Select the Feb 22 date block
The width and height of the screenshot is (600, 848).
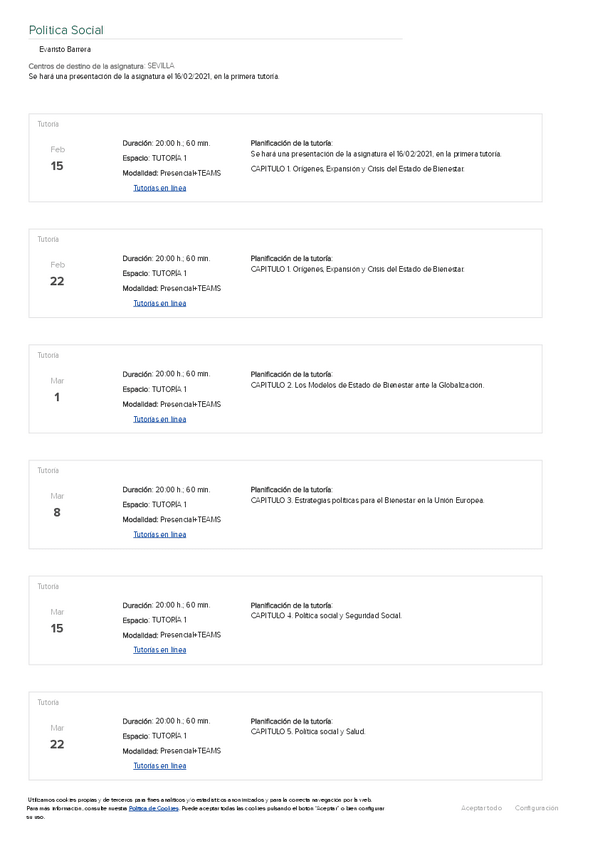tap(57, 274)
